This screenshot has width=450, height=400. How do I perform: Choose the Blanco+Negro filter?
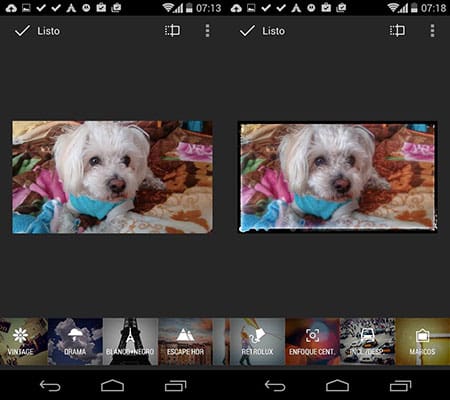[130, 342]
